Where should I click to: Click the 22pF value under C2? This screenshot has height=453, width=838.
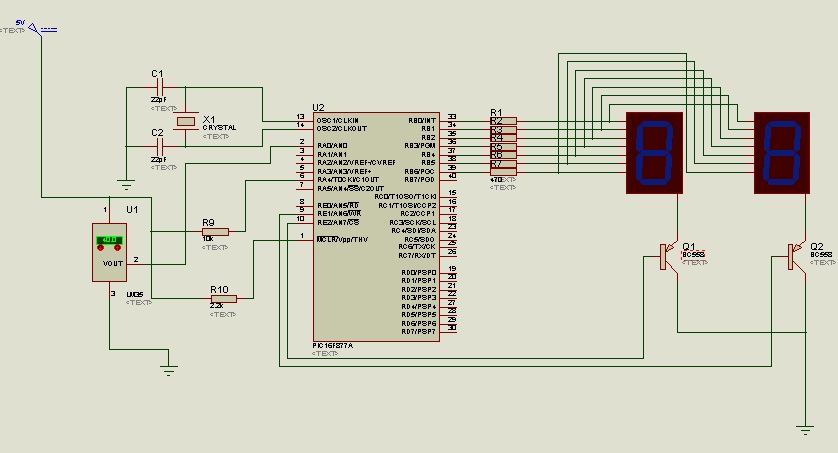tap(159, 160)
